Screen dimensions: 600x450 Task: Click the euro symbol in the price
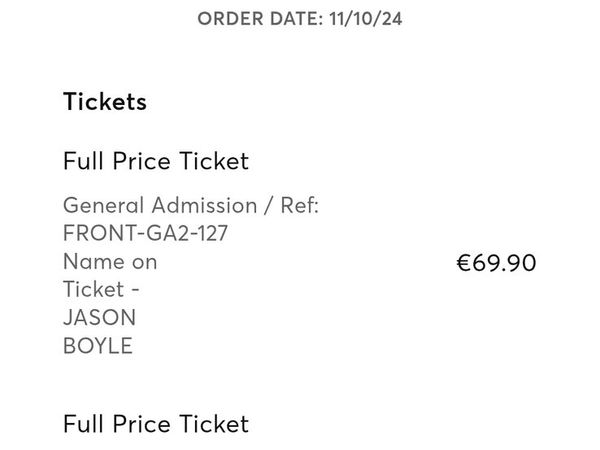click(x=463, y=263)
